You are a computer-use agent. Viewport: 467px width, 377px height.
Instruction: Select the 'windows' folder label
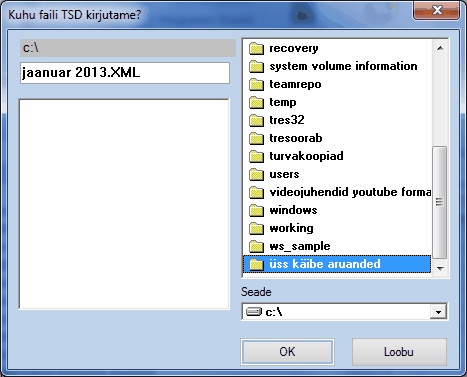coord(293,210)
